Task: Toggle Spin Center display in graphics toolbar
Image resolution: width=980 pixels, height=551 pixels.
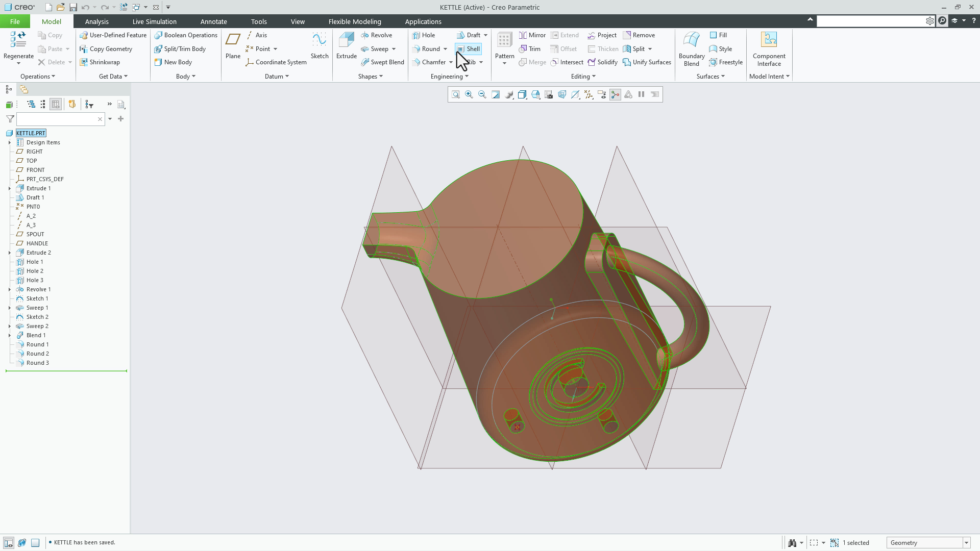Action: (615, 94)
